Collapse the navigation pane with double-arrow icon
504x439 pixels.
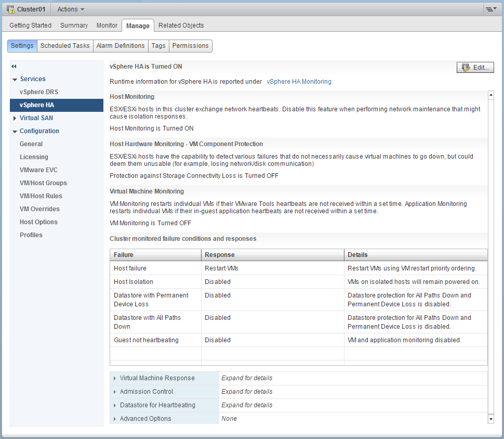coord(14,66)
